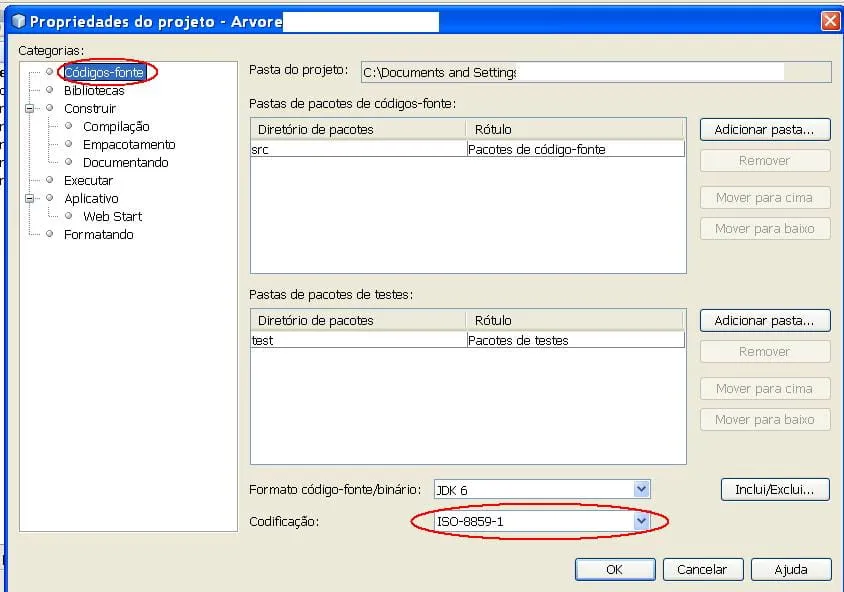The height and width of the screenshot is (592, 844).
Task: Select the 'Pacotes de testes' label cell
Action: coord(575,340)
